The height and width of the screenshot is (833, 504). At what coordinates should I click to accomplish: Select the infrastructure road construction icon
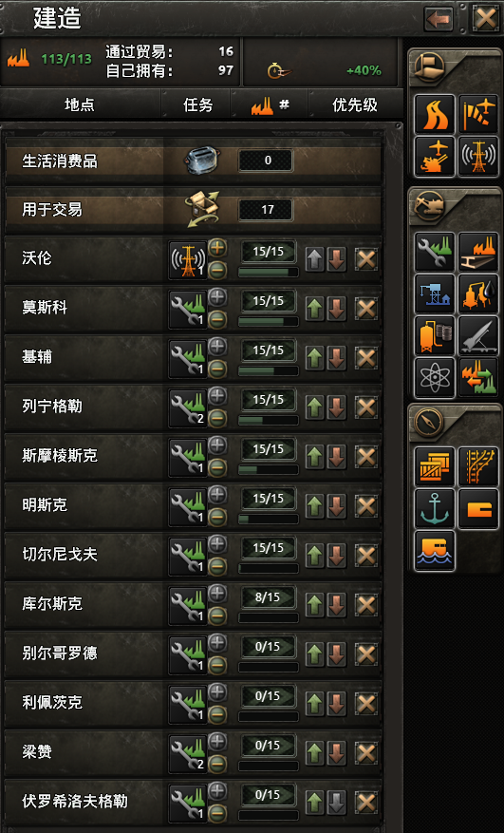click(x=435, y=114)
